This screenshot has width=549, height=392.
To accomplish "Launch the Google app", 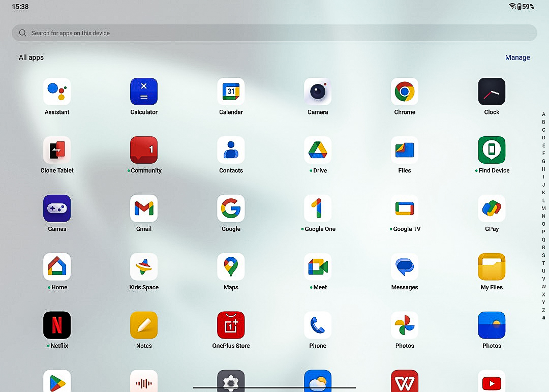I will coord(231,208).
